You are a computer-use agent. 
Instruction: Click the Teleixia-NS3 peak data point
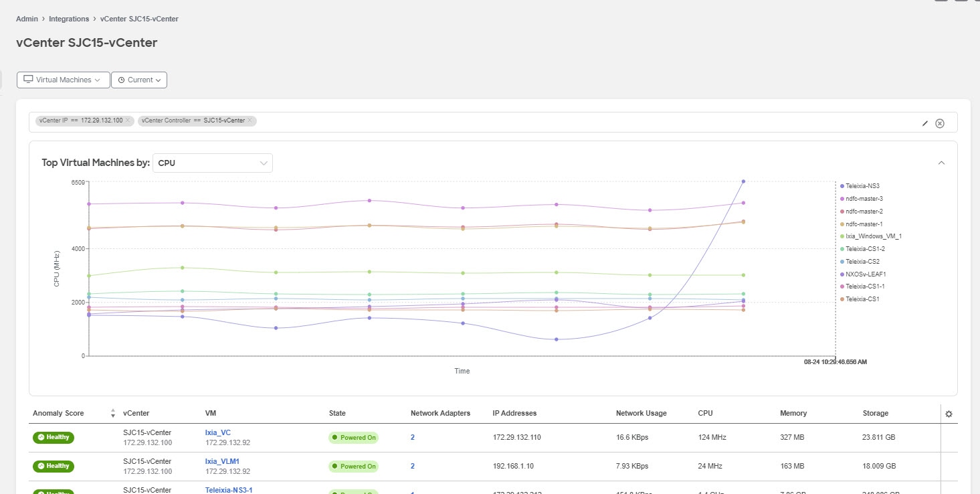point(743,181)
